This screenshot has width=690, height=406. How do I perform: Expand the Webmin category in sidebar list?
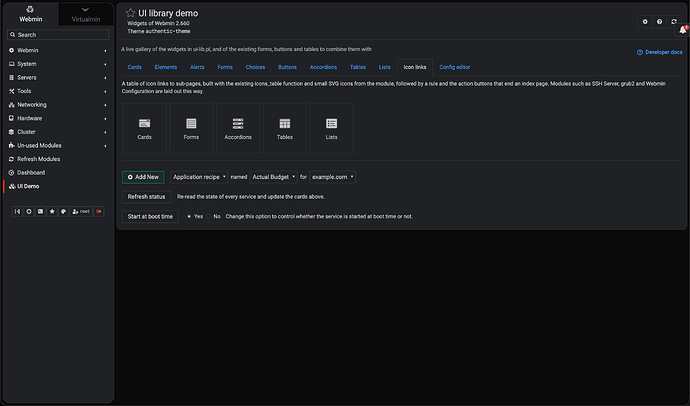tap(58, 50)
